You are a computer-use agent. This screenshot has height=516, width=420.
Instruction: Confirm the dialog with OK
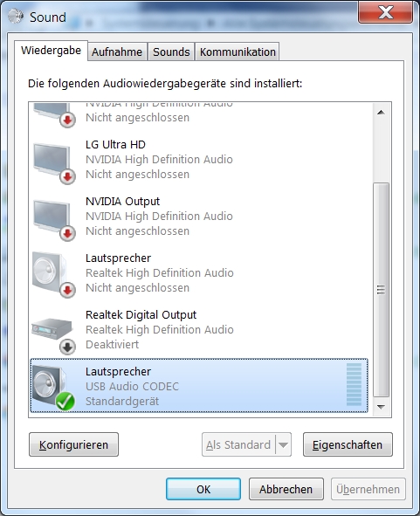tap(203, 489)
